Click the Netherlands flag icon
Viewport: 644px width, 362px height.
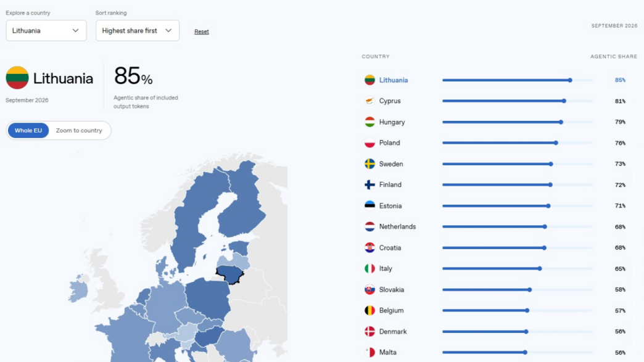[369, 226]
